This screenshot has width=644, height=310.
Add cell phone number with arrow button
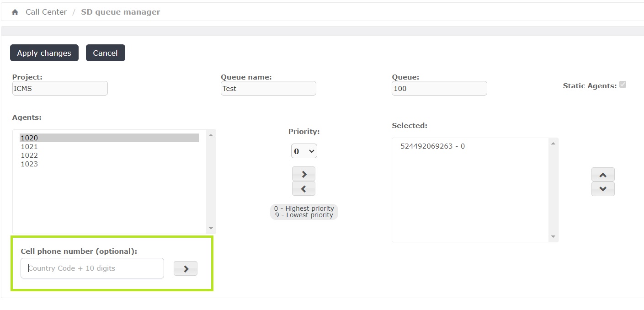(186, 269)
